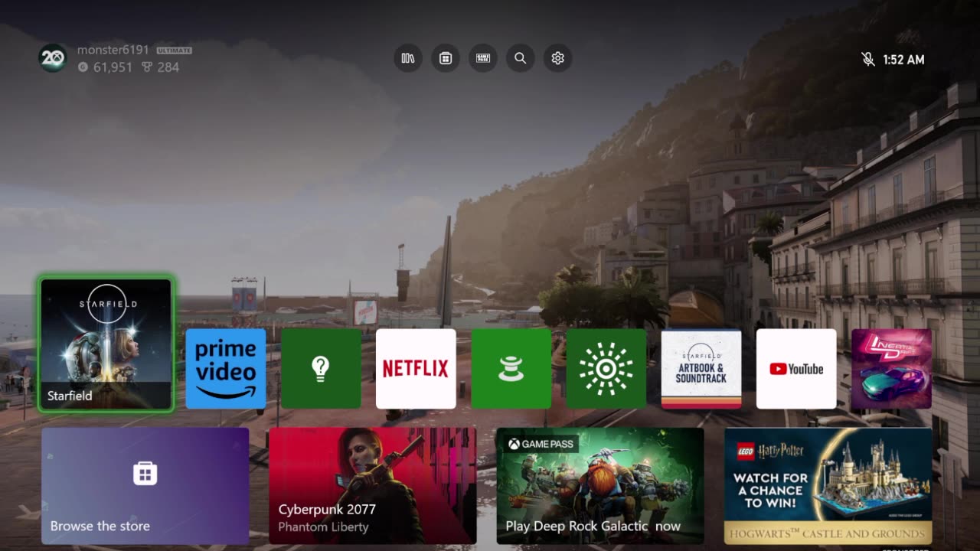
Task: Open the LEGO Harry Potter sponsored card
Action: [x=828, y=486]
